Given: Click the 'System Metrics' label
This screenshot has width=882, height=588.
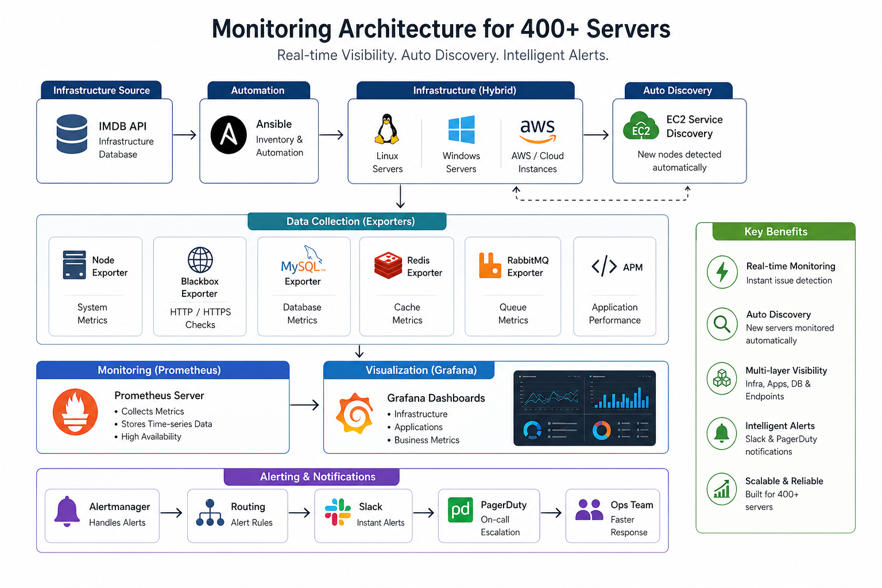Looking at the screenshot, I should [92, 314].
